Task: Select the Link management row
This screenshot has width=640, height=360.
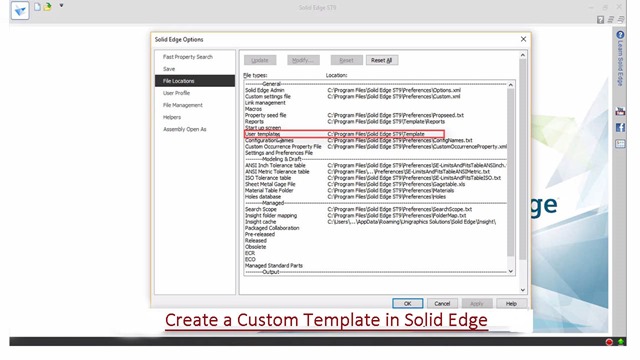Action: (x=376, y=103)
